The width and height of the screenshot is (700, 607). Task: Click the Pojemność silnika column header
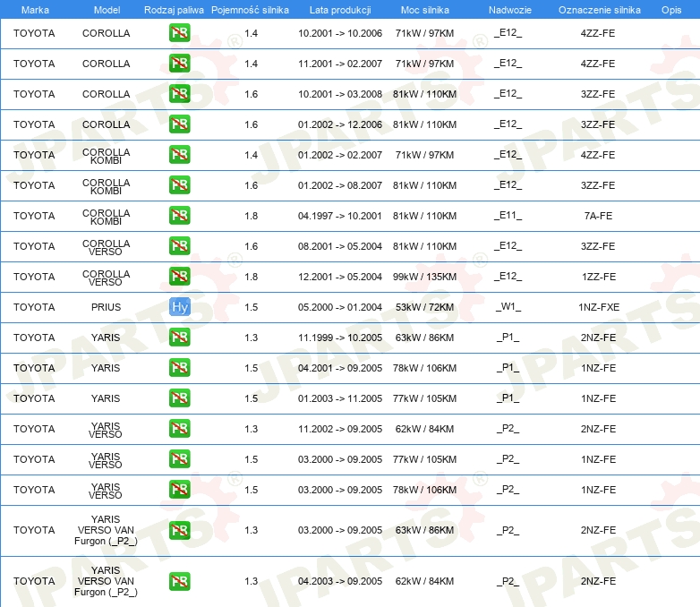pos(250,10)
